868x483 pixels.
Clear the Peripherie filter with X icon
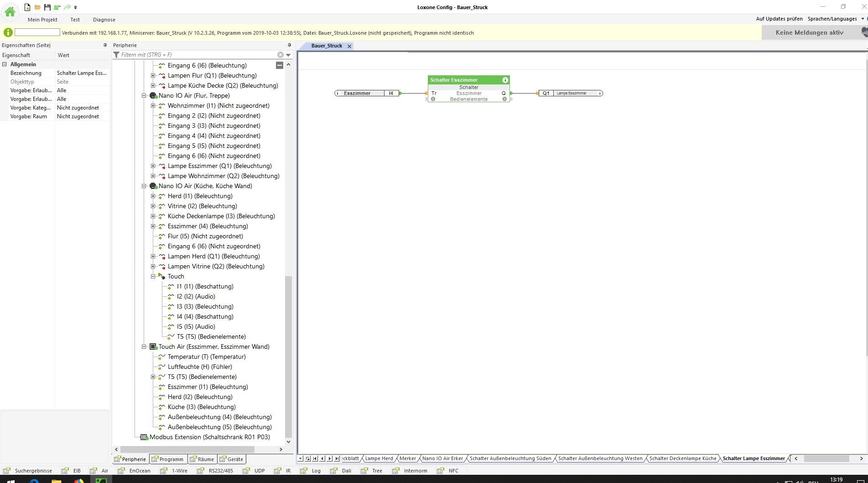(x=281, y=55)
